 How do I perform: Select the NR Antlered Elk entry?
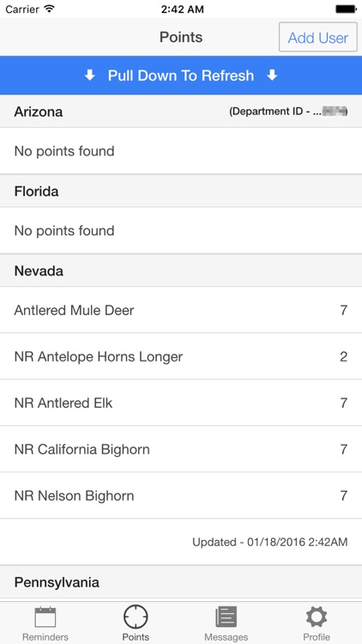181,403
